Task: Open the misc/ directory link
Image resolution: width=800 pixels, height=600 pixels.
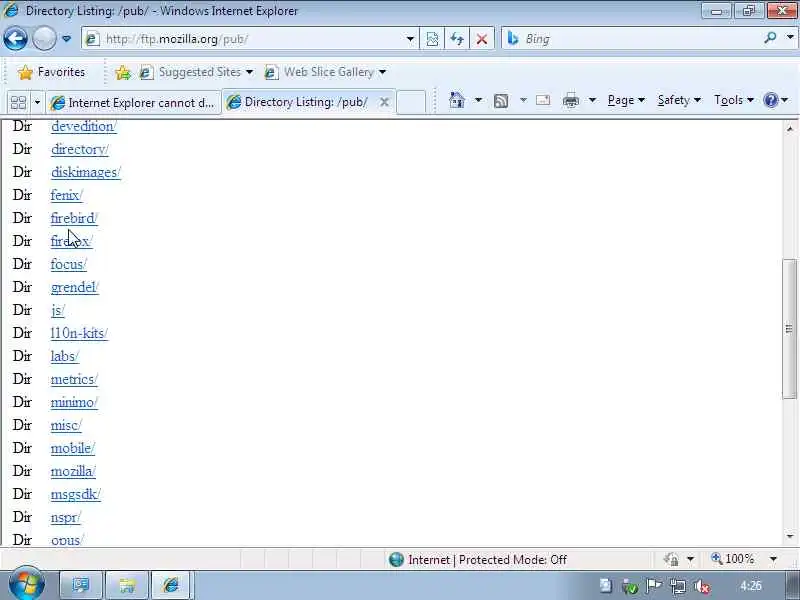Action: tap(66, 425)
